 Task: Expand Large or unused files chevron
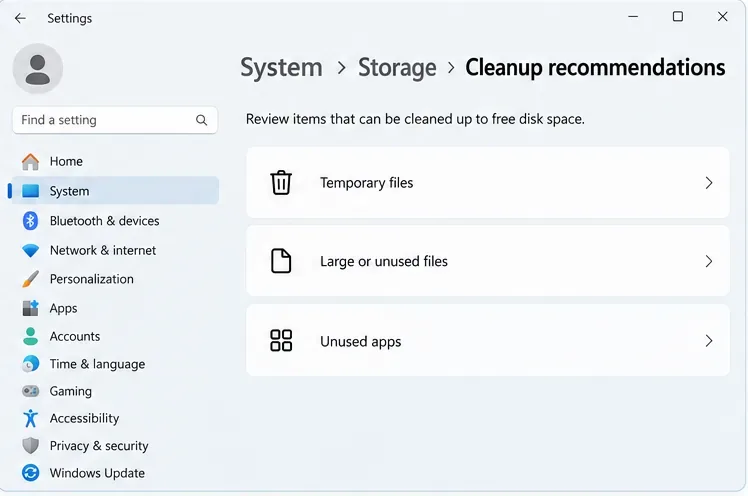coord(709,261)
